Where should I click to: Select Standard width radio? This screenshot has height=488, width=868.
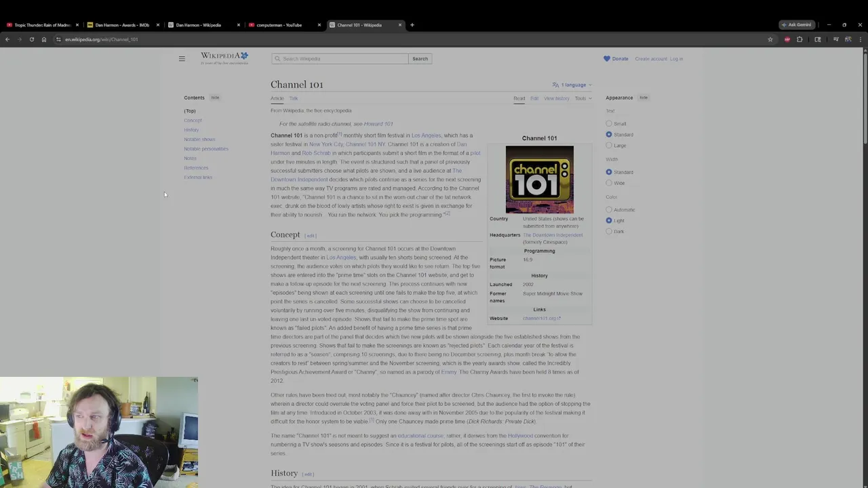click(x=609, y=172)
